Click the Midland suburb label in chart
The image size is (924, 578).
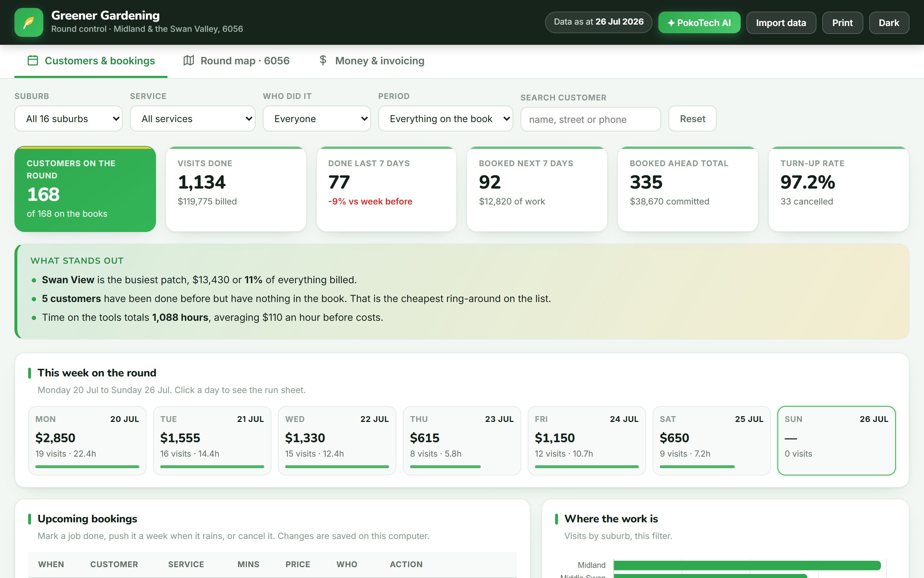coord(592,565)
